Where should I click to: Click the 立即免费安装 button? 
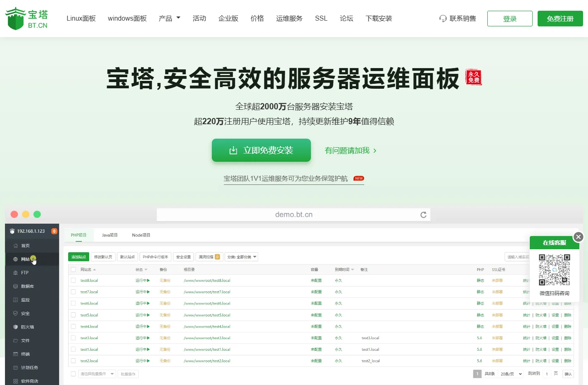[x=261, y=150]
